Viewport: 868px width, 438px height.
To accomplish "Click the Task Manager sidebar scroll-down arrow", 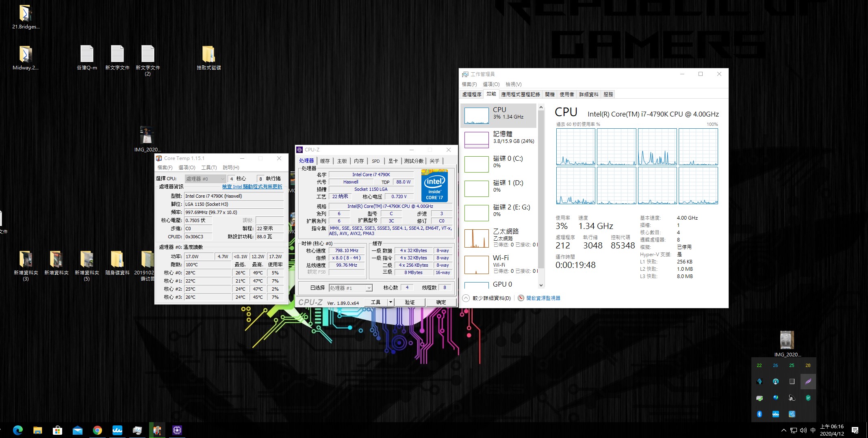I will [x=541, y=285].
